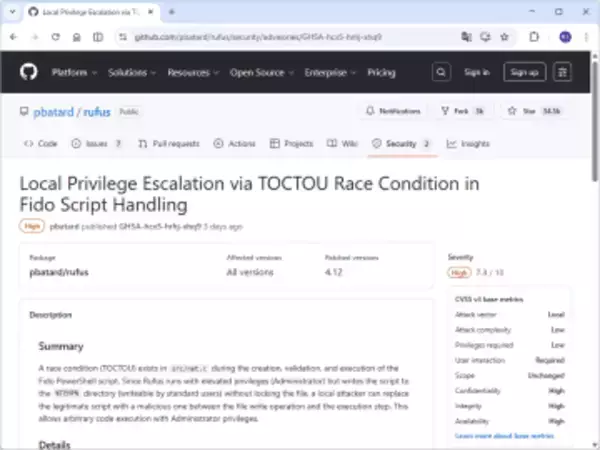Click the User interaction metric row

[510, 360]
